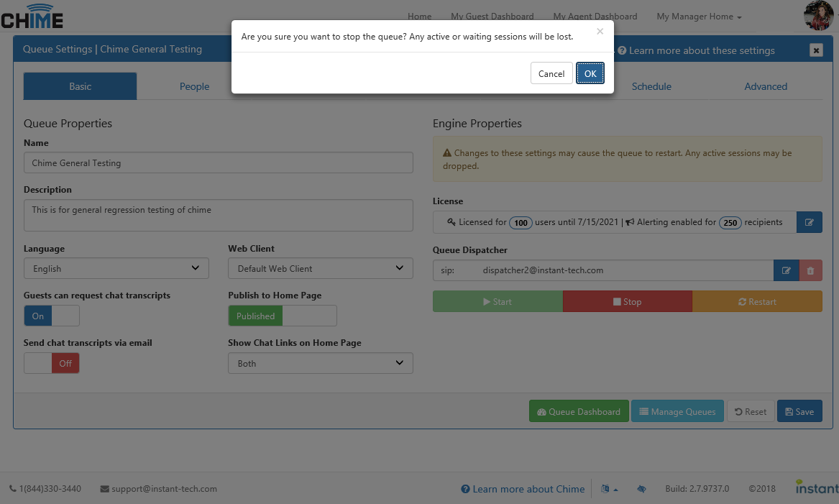Toggle Guests can request chat transcripts switch
The image size is (839, 504).
(x=51, y=316)
